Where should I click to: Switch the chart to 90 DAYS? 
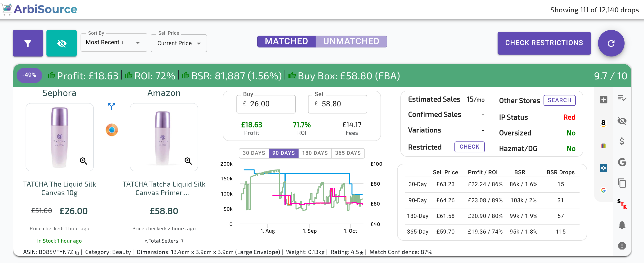click(284, 153)
